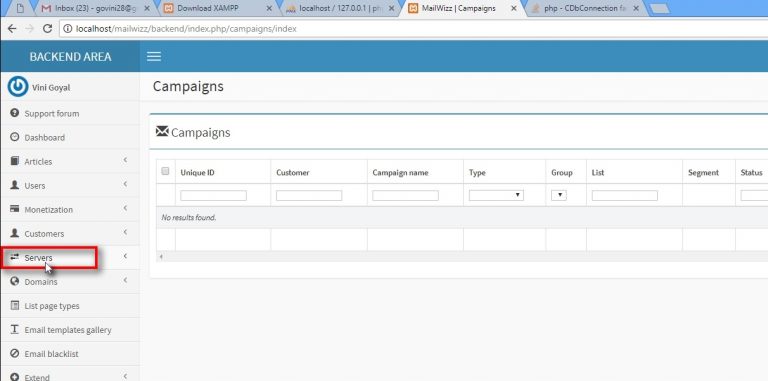
Task: Click the Email blacklist ban icon
Action: coord(15,354)
